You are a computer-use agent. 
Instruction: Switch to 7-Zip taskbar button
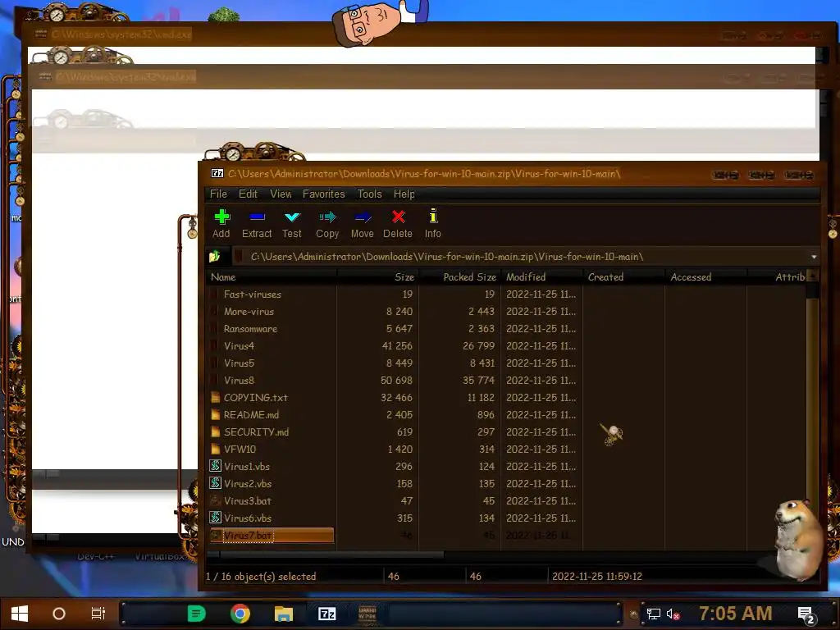click(326, 614)
